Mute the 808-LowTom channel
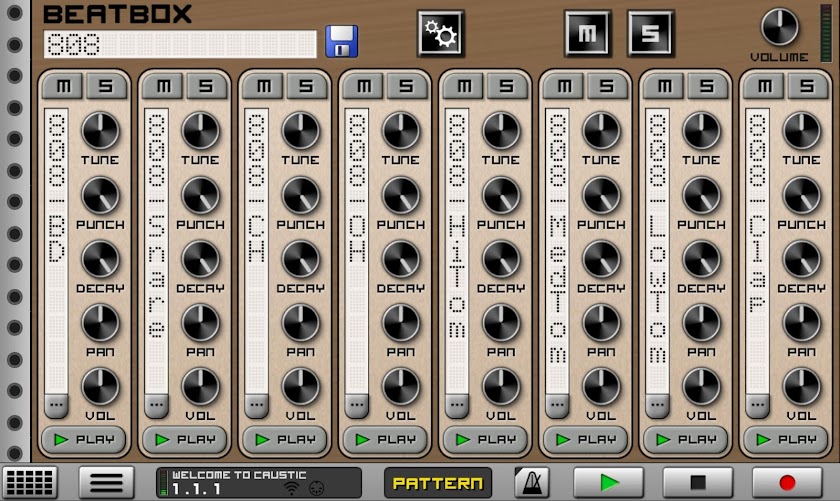The image size is (840, 501). [664, 86]
